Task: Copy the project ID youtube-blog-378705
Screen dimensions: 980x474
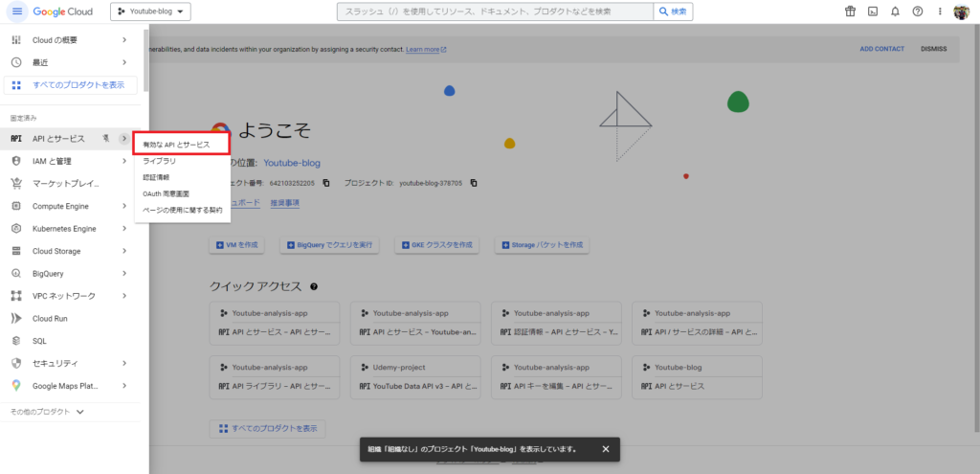Action: point(474,183)
